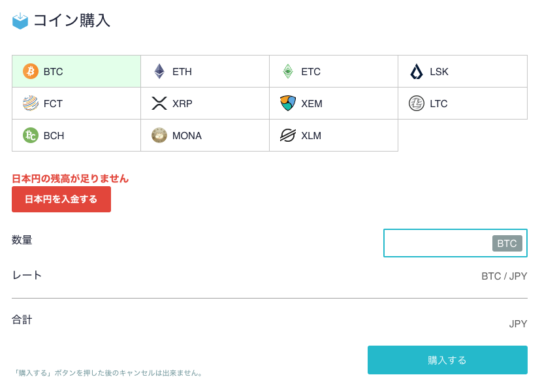Choose the XLM coin label
Image resolution: width=542 pixels, height=392 pixels.
point(311,136)
